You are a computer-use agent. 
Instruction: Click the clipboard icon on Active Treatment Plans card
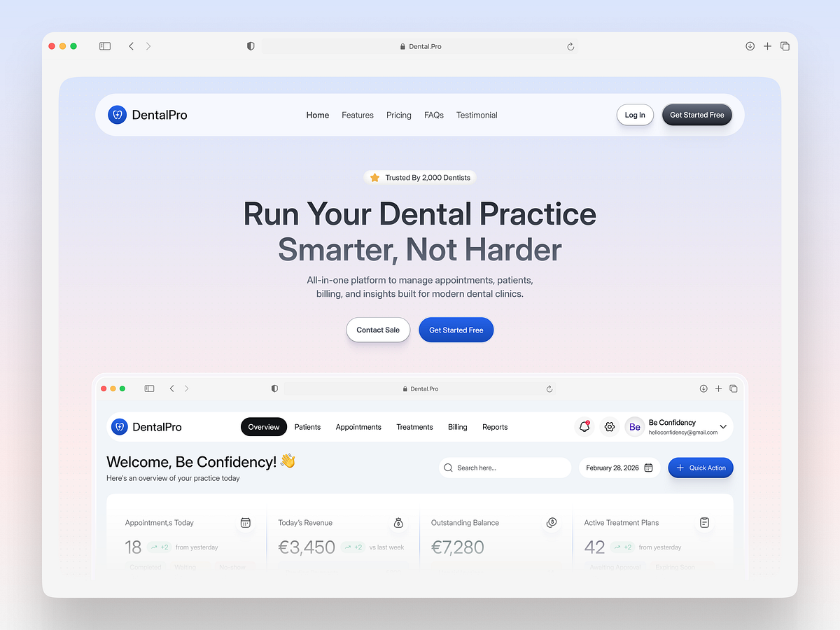click(704, 522)
